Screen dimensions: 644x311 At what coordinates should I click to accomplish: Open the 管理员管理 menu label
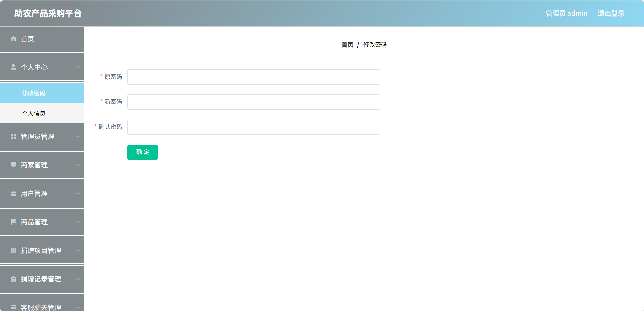37,136
